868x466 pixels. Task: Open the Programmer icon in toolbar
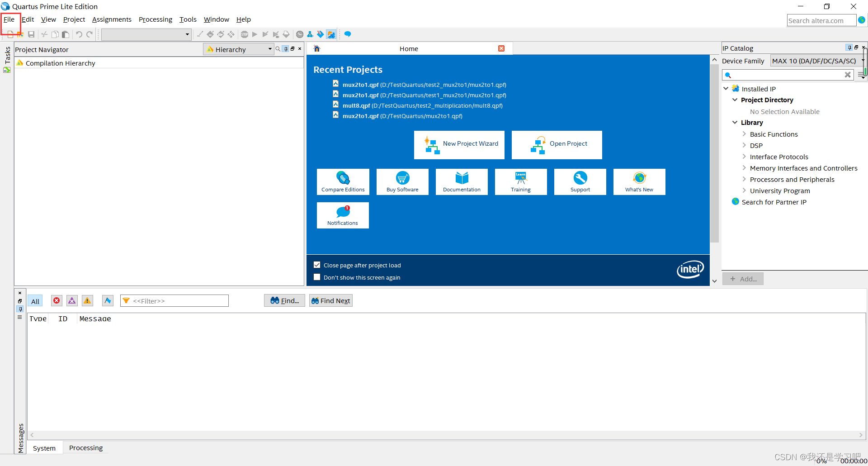(321, 34)
